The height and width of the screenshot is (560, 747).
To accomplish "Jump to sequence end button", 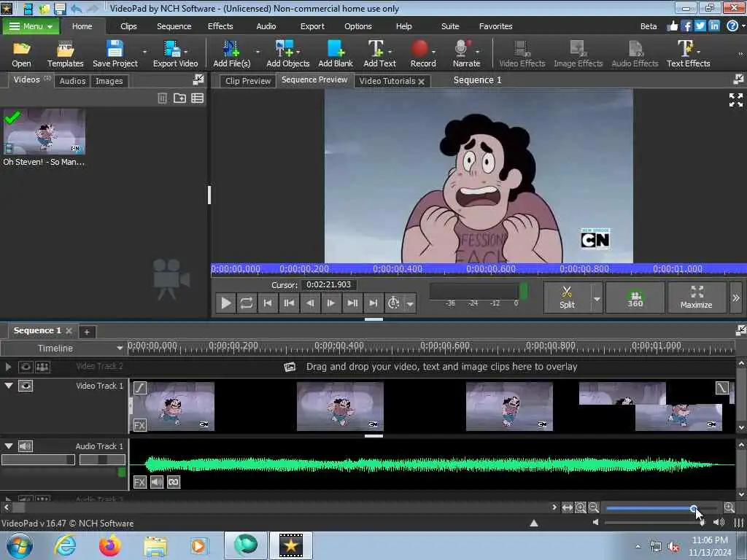I will tap(373, 303).
